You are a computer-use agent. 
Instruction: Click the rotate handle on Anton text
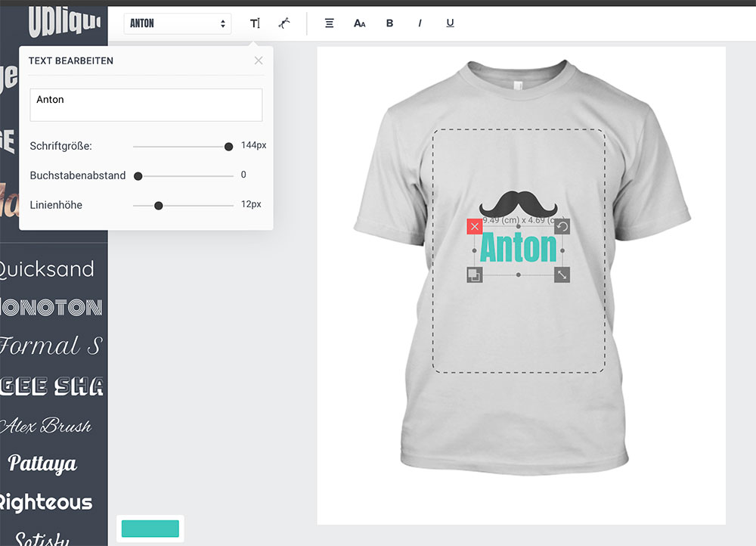tap(562, 226)
